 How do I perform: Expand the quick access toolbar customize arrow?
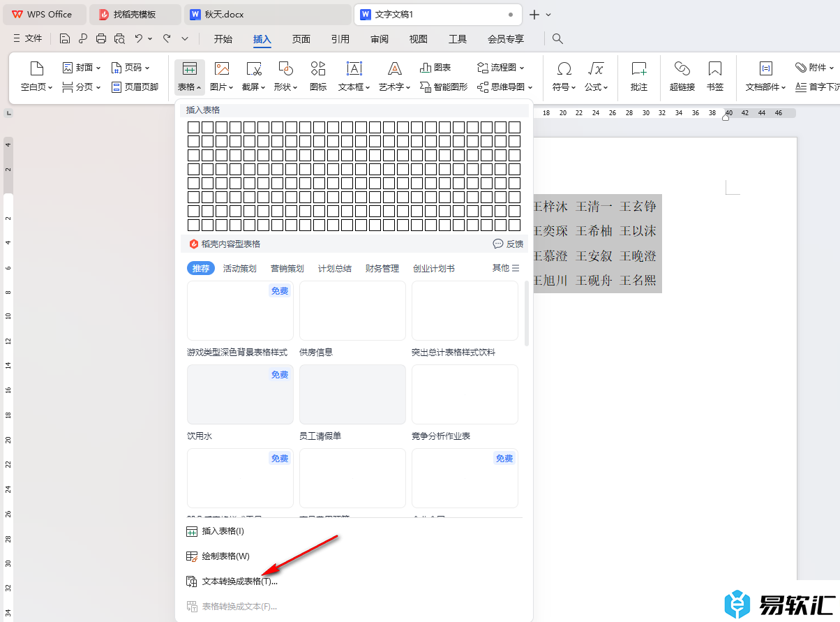tap(185, 39)
